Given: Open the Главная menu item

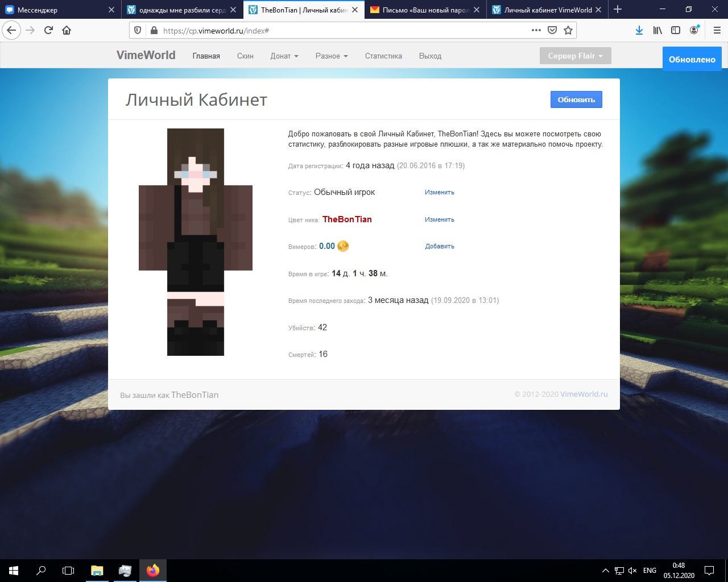Looking at the screenshot, I should (x=206, y=56).
